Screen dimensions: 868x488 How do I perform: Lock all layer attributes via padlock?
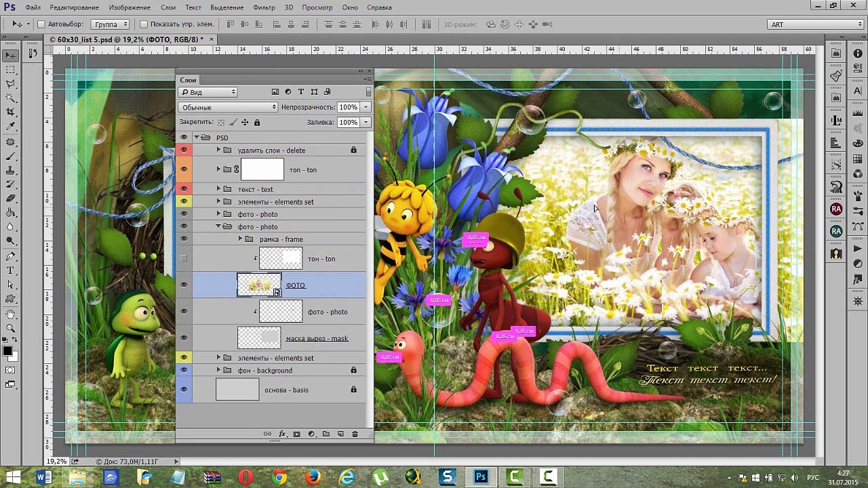[x=257, y=123]
